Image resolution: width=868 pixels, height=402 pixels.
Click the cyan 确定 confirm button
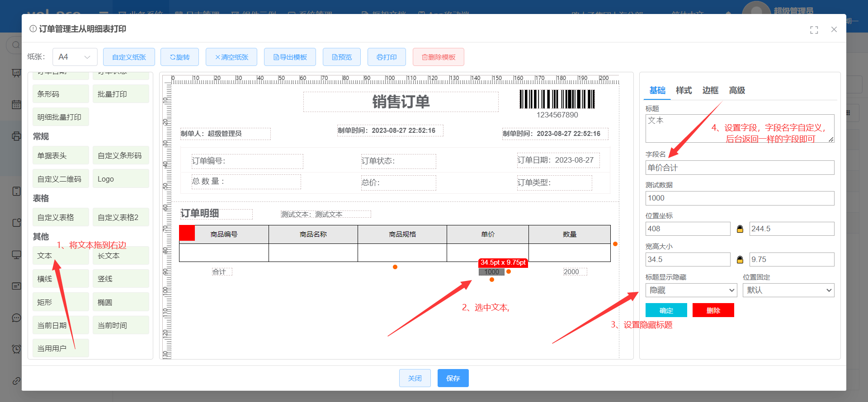point(666,310)
